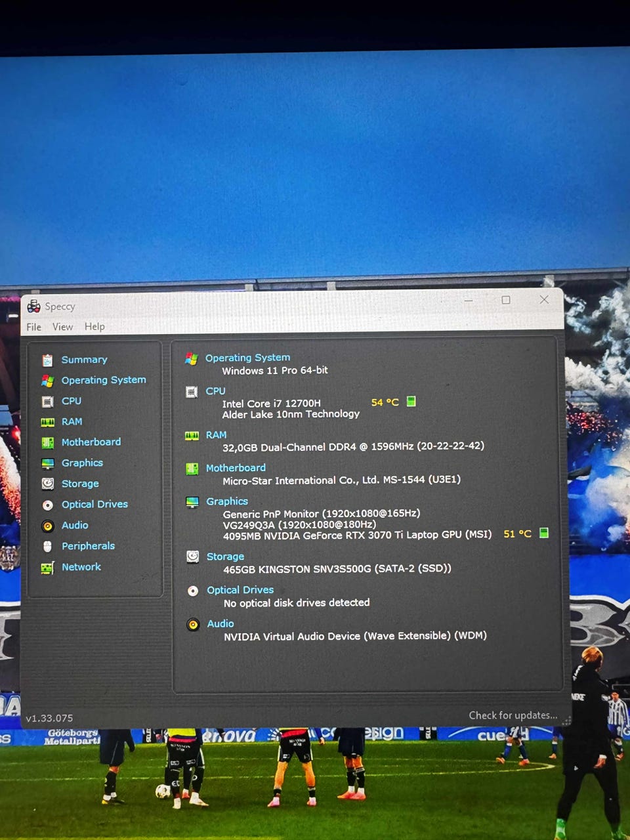The width and height of the screenshot is (630, 840).
Task: Click the green CPU temperature indicator icon
Action: coord(411,402)
